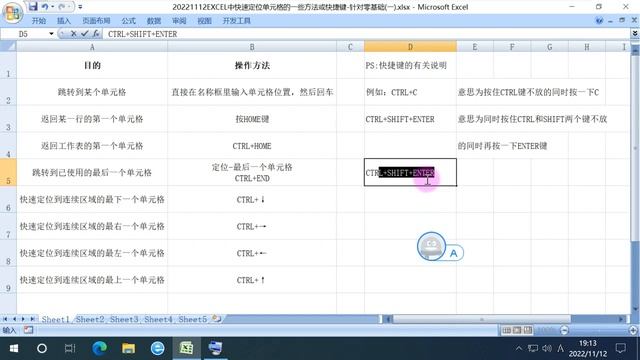Launch Microsoft Edge from taskbar
The image size is (640, 360).
(x=99, y=348)
